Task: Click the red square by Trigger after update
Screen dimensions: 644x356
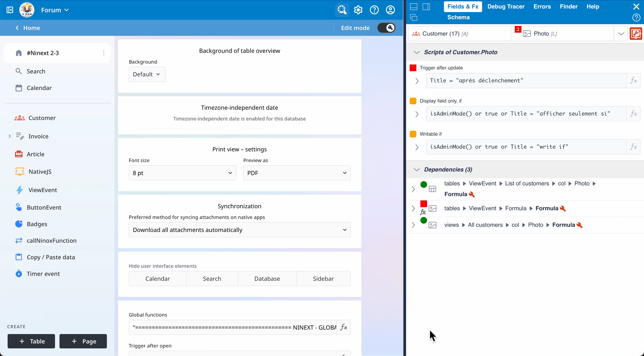Action: (413, 68)
